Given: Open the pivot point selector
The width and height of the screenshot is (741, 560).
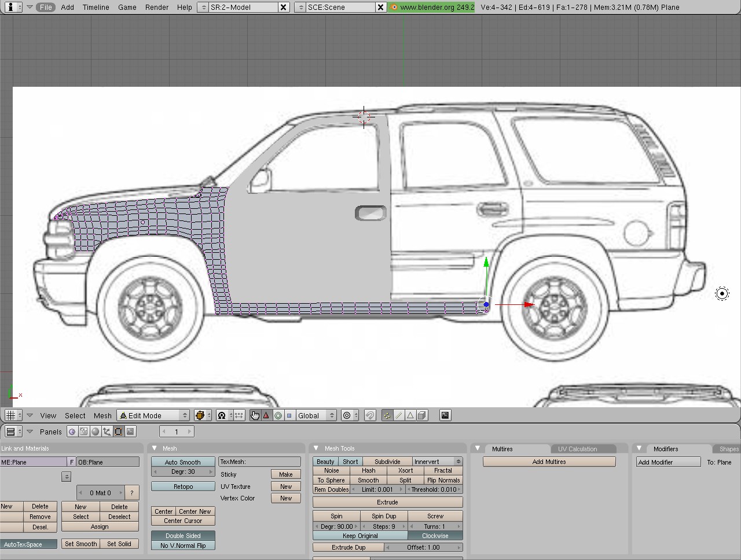Looking at the screenshot, I should [x=224, y=415].
